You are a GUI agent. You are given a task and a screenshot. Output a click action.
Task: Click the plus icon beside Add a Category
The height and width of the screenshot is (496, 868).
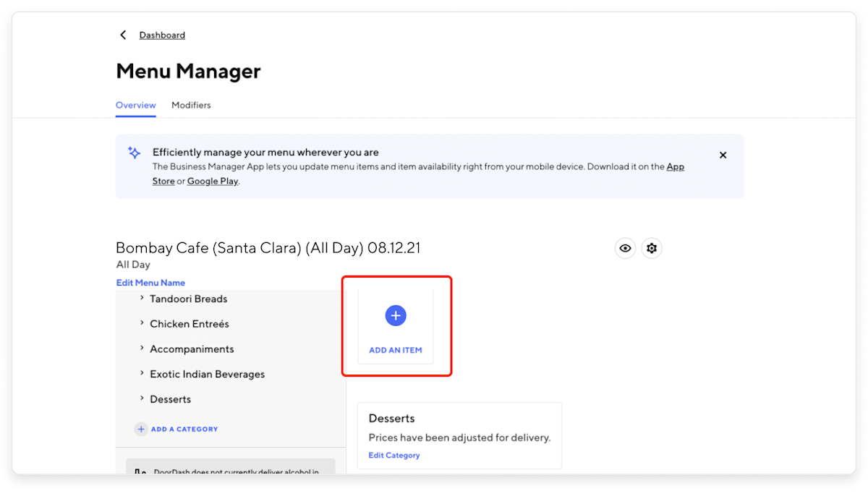[141, 429]
